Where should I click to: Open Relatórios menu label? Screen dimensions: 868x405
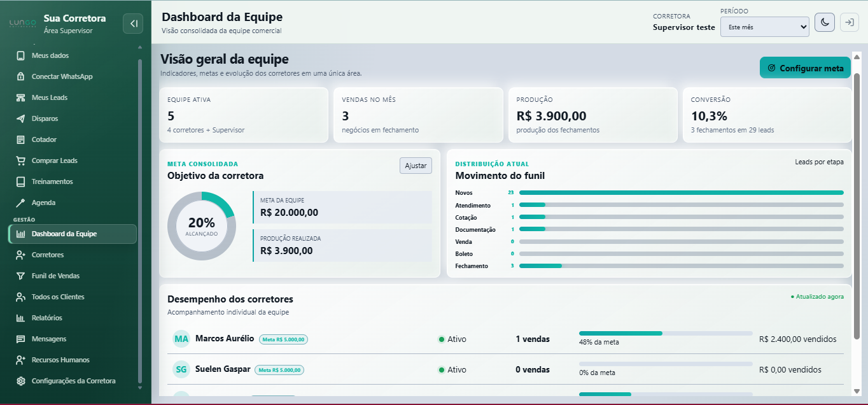pos(47,318)
